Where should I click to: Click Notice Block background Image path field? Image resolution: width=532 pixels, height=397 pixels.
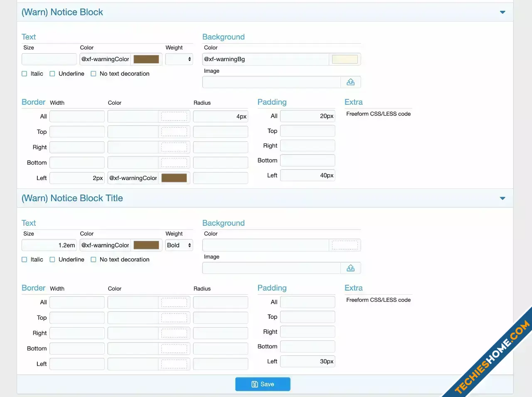[x=272, y=82]
